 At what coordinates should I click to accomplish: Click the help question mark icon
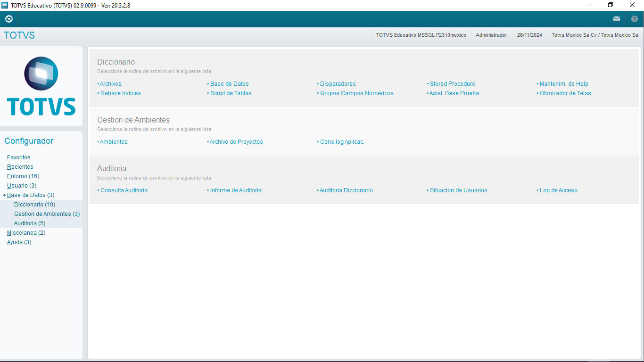(634, 19)
